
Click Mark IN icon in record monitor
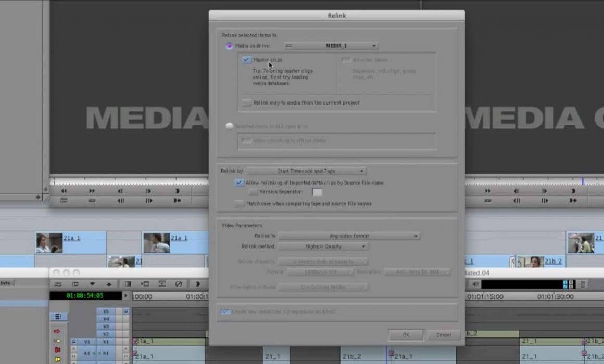573,191
